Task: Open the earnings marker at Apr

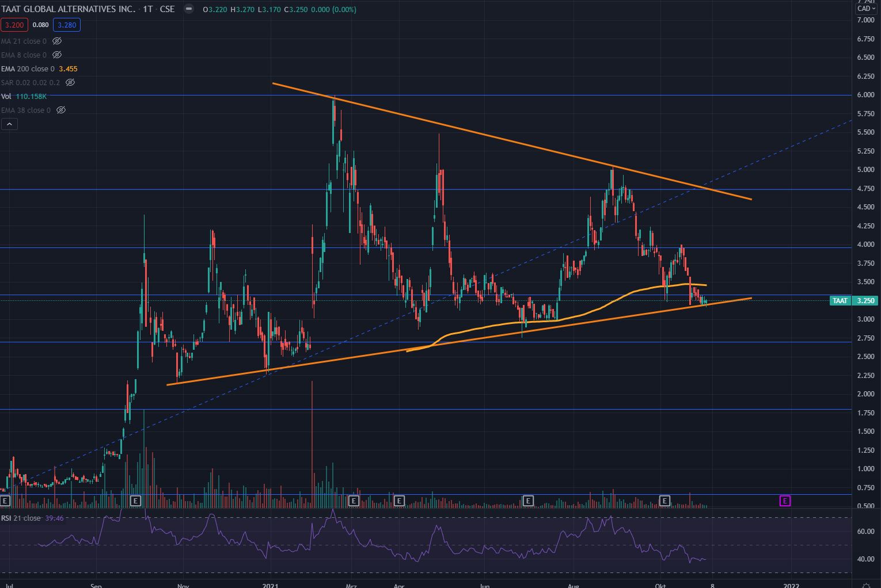Action: click(x=399, y=501)
